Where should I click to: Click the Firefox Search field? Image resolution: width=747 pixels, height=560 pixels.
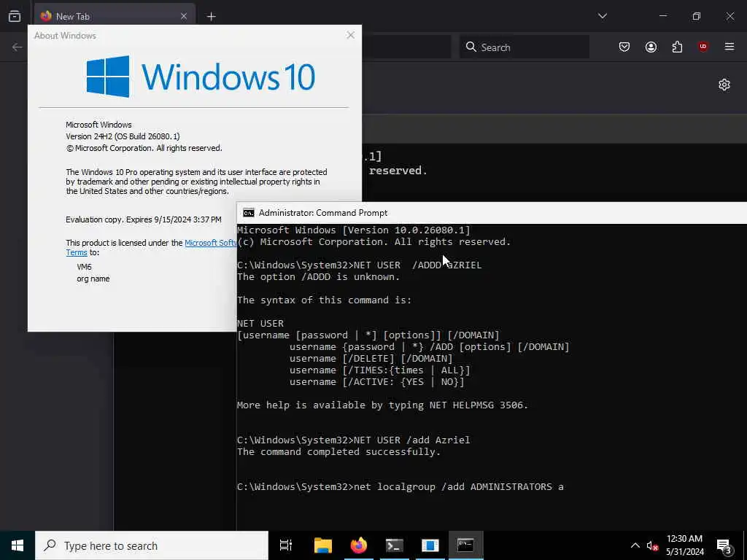point(524,47)
